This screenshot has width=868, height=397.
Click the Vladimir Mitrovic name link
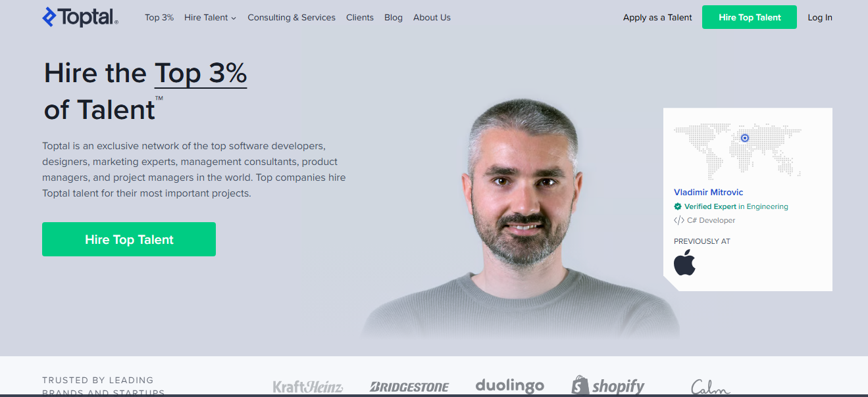[x=709, y=192]
